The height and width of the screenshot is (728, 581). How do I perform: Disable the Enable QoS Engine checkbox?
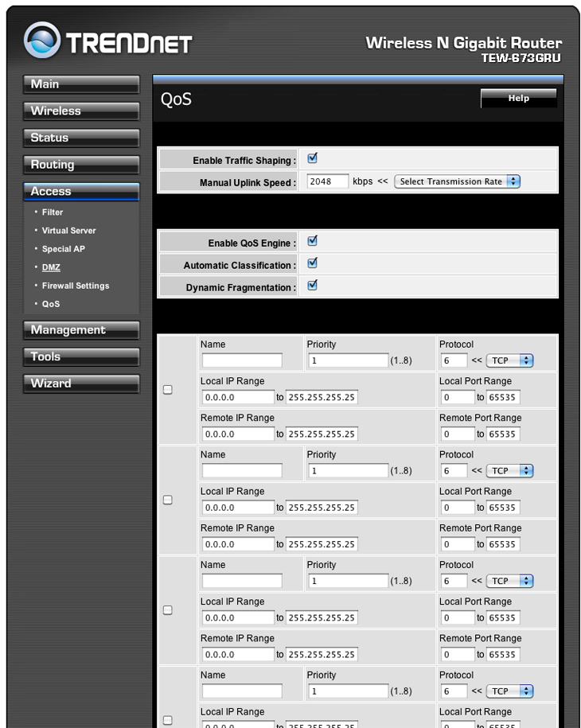click(x=312, y=241)
